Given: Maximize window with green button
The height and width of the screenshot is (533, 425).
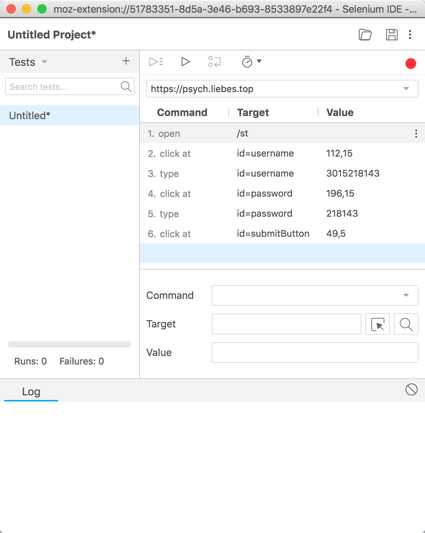Looking at the screenshot, I should tap(42, 9).
